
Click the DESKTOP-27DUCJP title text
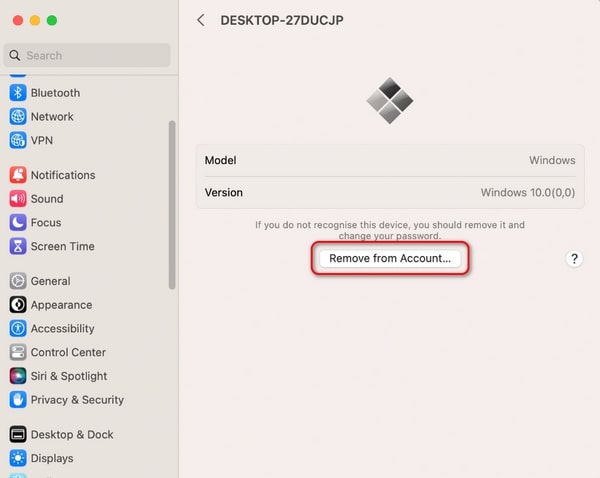(x=282, y=20)
